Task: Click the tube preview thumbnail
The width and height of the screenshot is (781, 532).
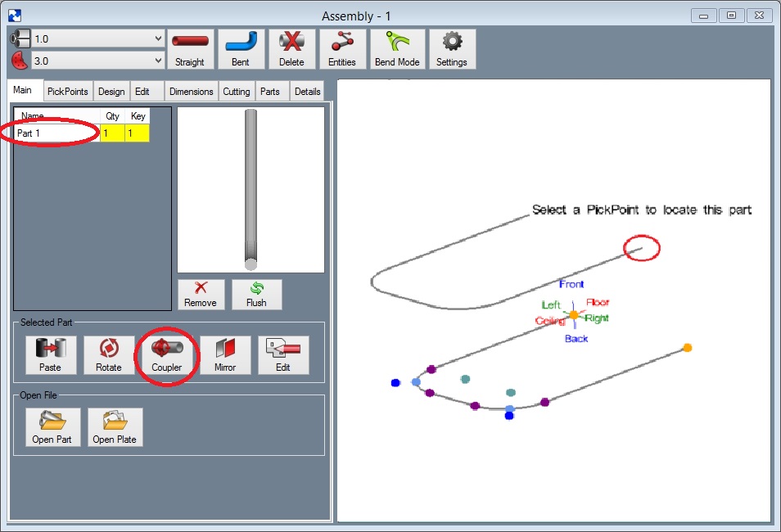Action: pos(251,190)
